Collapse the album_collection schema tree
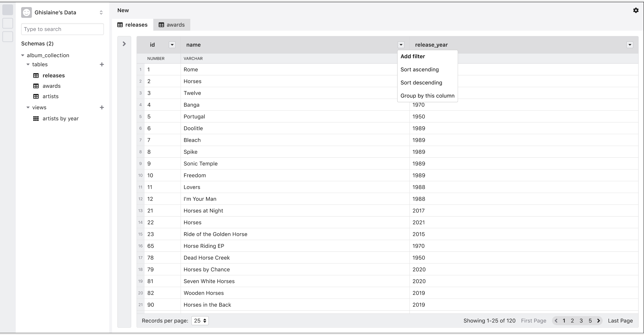Image resolution: width=644 pixels, height=335 pixels. tap(23, 55)
